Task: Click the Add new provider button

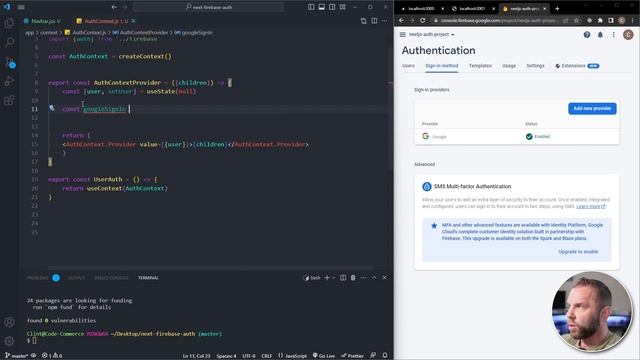Action: pyautogui.click(x=592, y=109)
